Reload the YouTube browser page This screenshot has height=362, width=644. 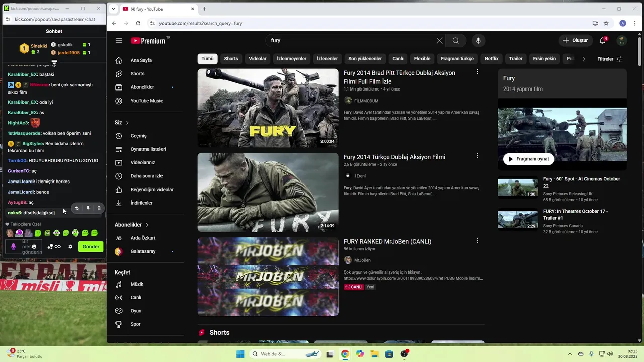click(x=138, y=23)
